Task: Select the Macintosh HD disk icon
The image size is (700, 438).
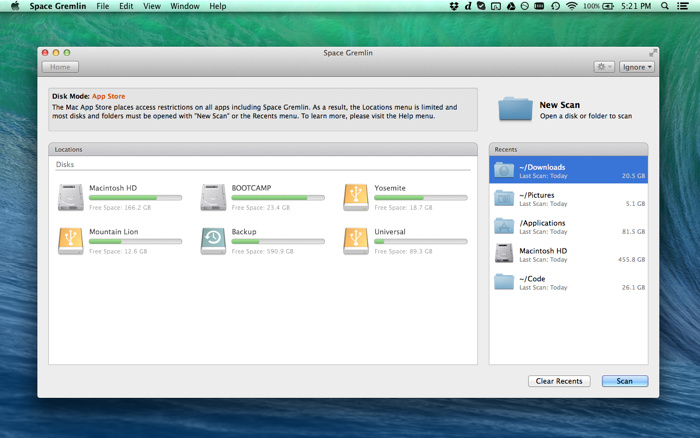Action: coord(71,197)
